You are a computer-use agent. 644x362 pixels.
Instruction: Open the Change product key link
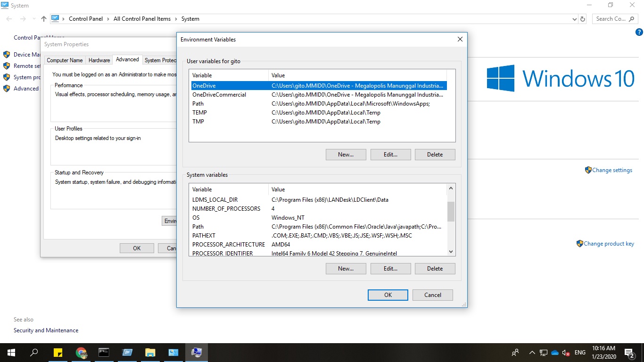[x=609, y=244]
